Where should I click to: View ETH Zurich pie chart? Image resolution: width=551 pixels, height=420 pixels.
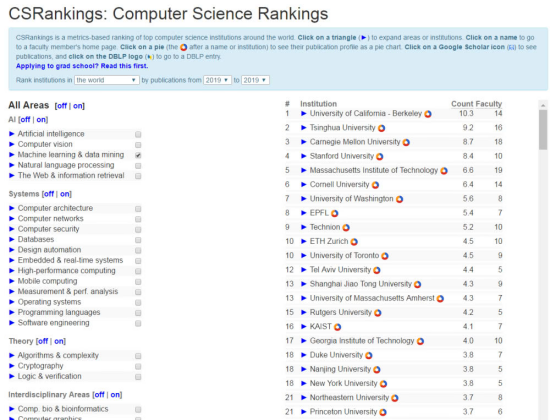(x=354, y=242)
